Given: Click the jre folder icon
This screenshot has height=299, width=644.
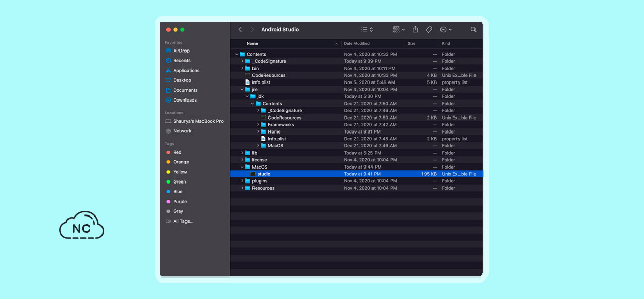Looking at the screenshot, I should [x=248, y=90].
